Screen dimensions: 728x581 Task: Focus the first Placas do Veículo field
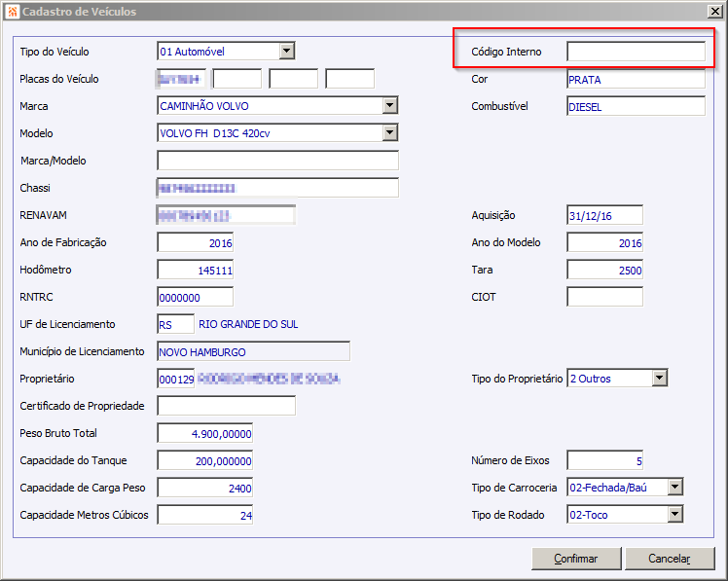tap(181, 79)
